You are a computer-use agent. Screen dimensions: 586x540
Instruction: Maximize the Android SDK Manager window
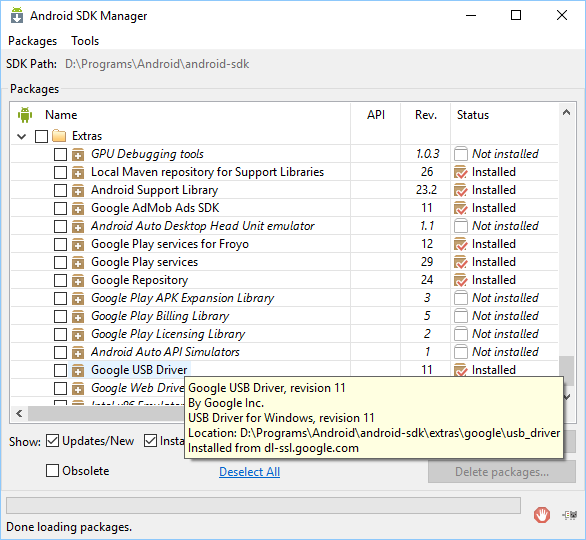point(516,15)
